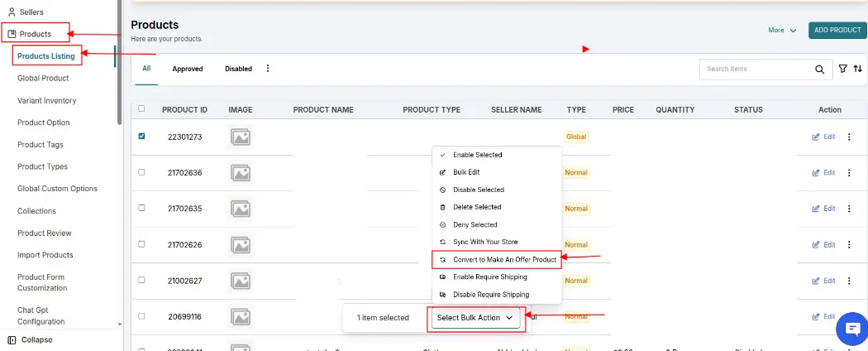Open the filter funnel icon
The height and width of the screenshot is (351, 868).
843,69
